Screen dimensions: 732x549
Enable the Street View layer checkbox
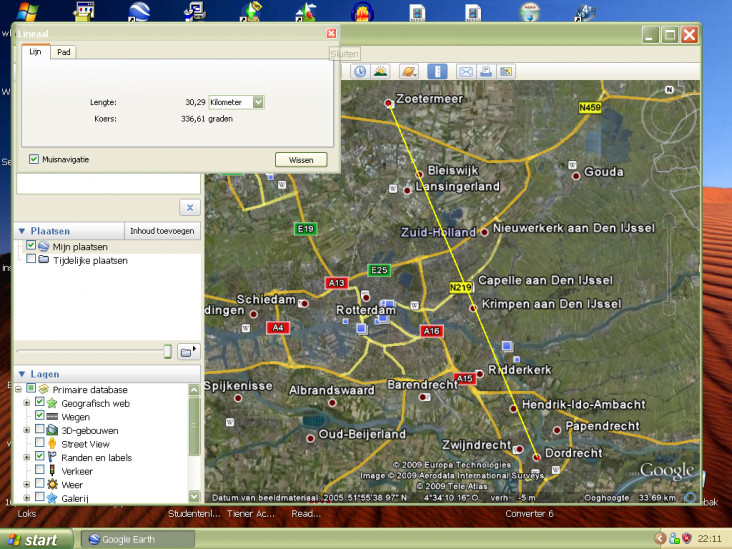tap(40, 443)
